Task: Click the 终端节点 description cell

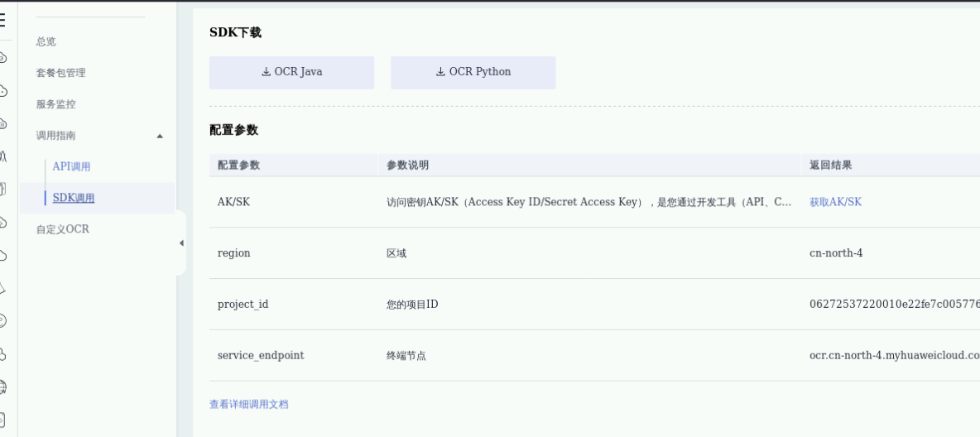Action: (406, 356)
